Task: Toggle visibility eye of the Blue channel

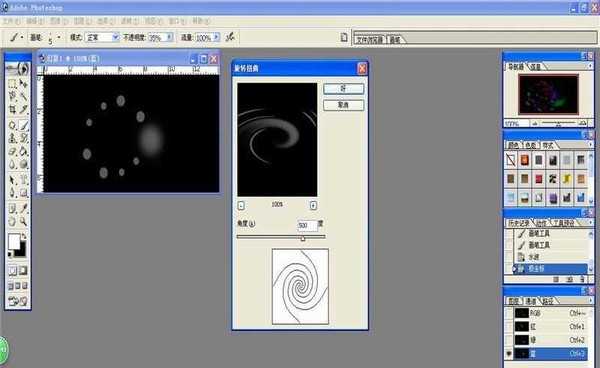Action: 509,353
